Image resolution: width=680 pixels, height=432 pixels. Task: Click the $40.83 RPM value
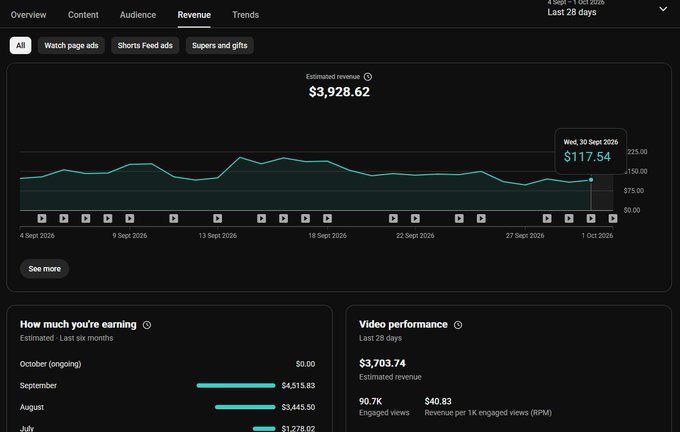tap(438, 401)
